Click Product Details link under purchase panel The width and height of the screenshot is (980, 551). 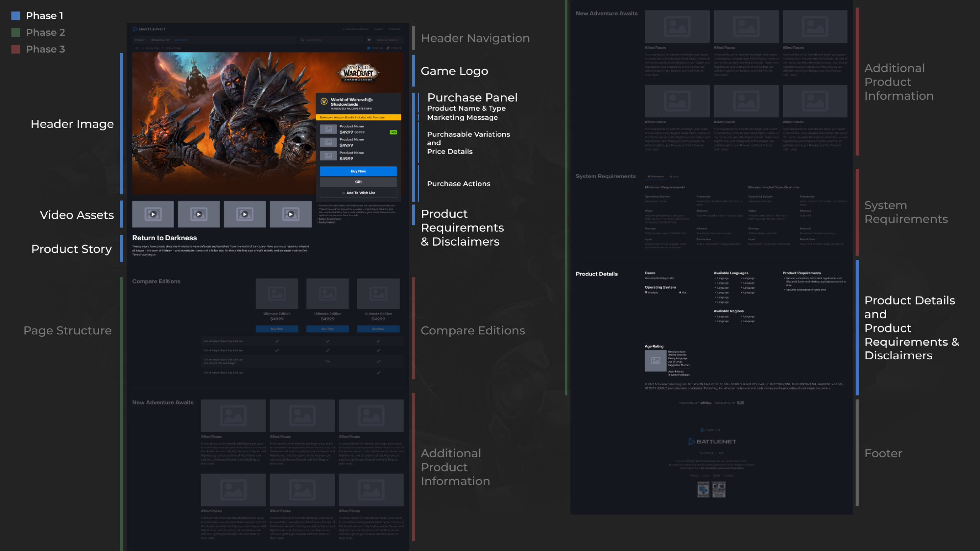[327, 222]
